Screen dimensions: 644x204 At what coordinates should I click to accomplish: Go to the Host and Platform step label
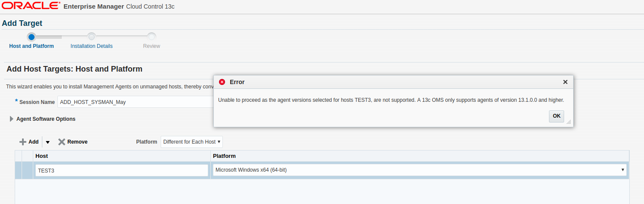pos(32,46)
